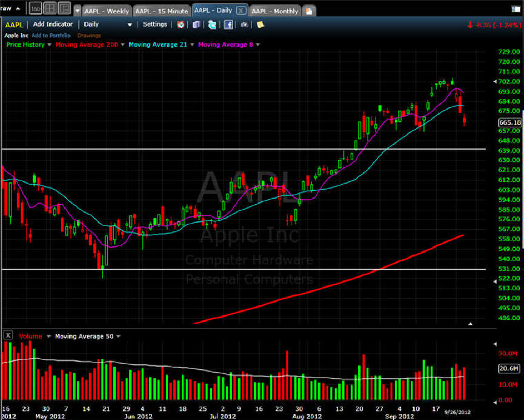
Task: Expand Moving Average 200 options arrow
Action: [122, 44]
